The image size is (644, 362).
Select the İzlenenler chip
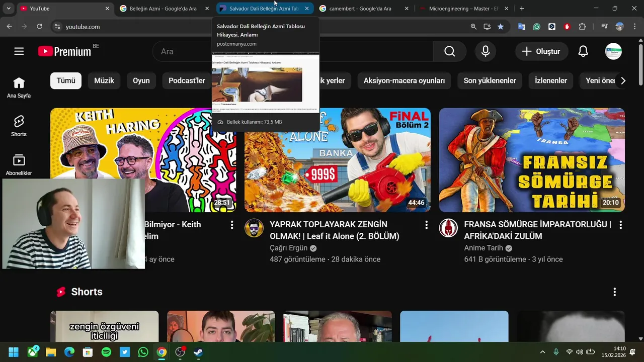(551, 80)
